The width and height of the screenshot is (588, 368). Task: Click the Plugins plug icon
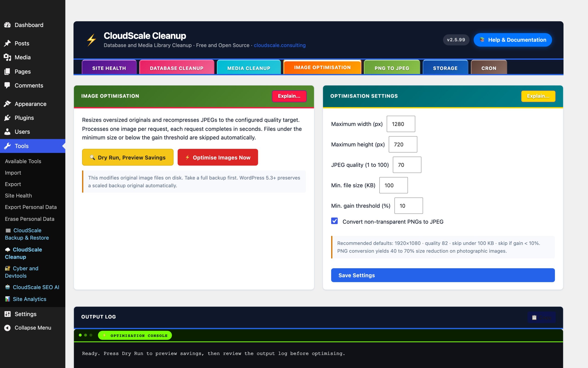pyautogui.click(x=7, y=118)
